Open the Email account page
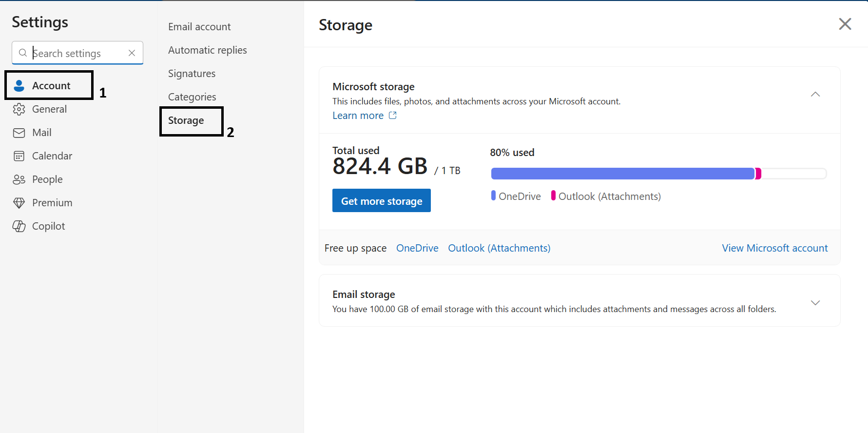Viewport: 868px width, 433px height. [199, 27]
